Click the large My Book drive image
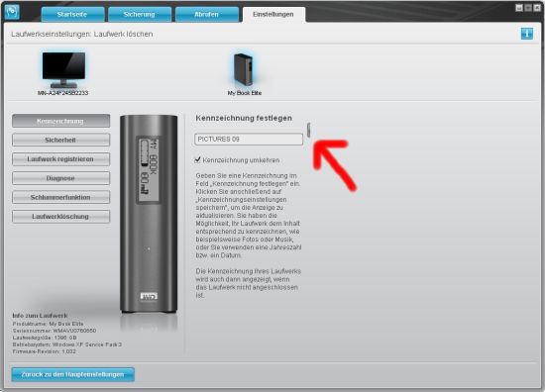Screen dimensions: 545x392 click(149, 214)
